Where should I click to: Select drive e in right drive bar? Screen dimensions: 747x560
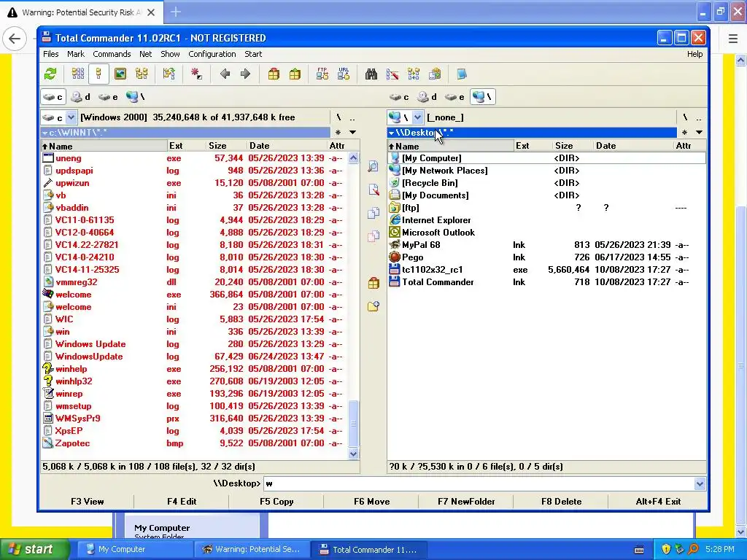[x=454, y=97]
